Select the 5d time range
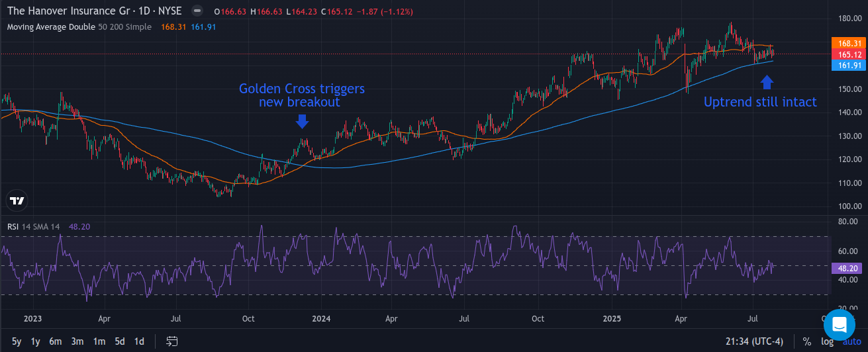This screenshot has width=868, height=352. 119,341
